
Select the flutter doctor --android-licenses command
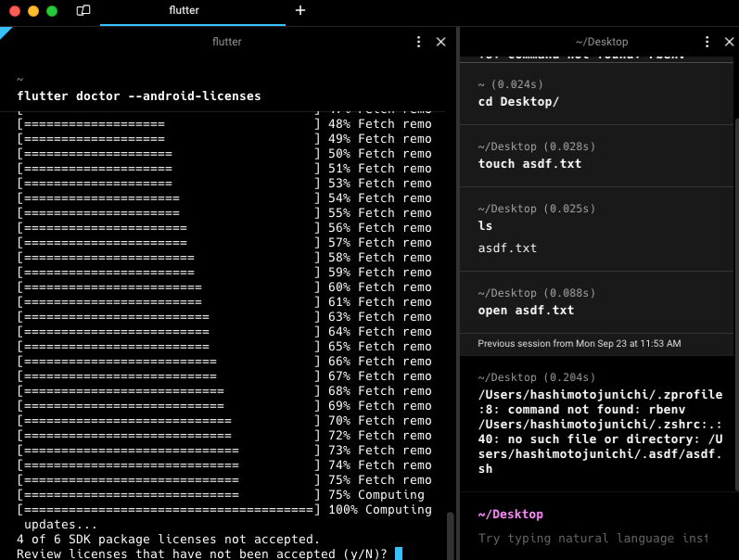coord(139,96)
